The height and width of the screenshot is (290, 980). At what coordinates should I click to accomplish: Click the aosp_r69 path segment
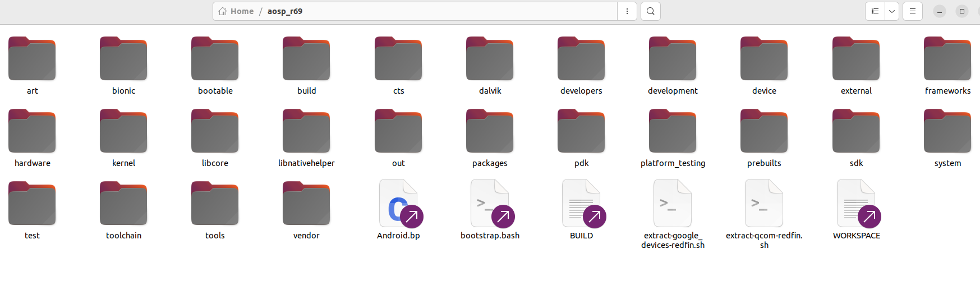click(285, 11)
